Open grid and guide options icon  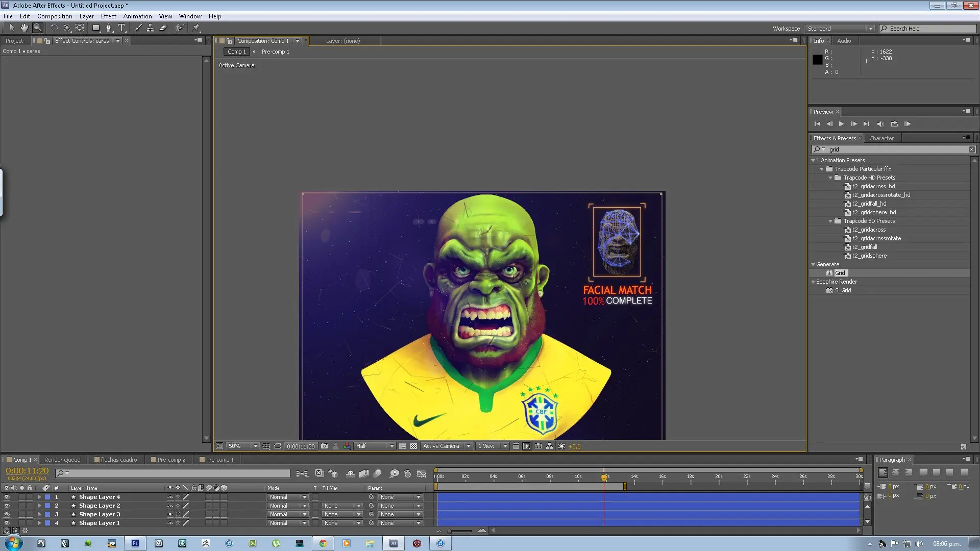266,446
